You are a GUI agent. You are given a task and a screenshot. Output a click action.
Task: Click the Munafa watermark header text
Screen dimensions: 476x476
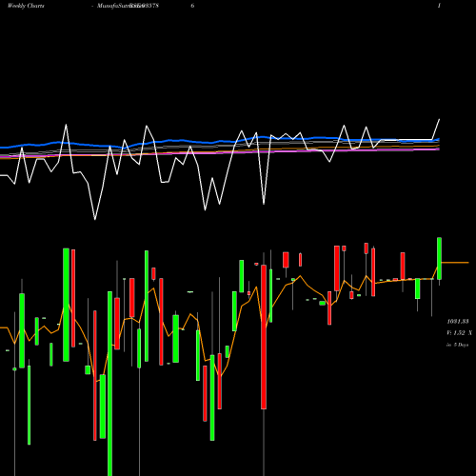click(128, 6)
